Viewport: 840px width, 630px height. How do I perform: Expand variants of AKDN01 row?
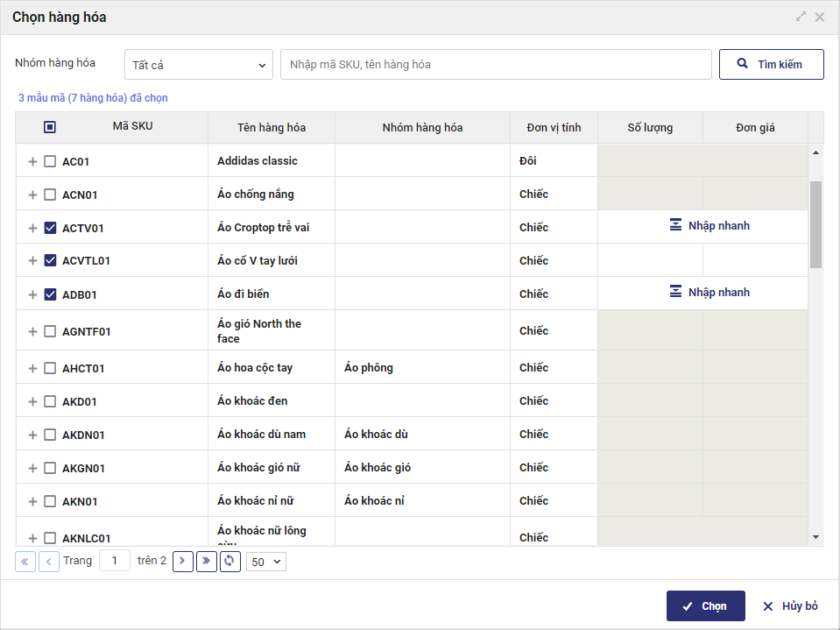pyautogui.click(x=33, y=435)
